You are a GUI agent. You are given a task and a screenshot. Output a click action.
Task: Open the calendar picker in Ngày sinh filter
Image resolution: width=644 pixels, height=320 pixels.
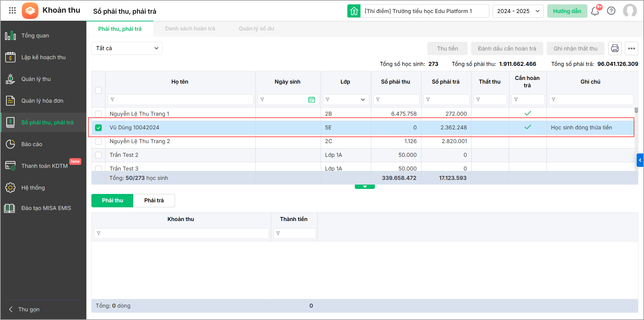311,100
